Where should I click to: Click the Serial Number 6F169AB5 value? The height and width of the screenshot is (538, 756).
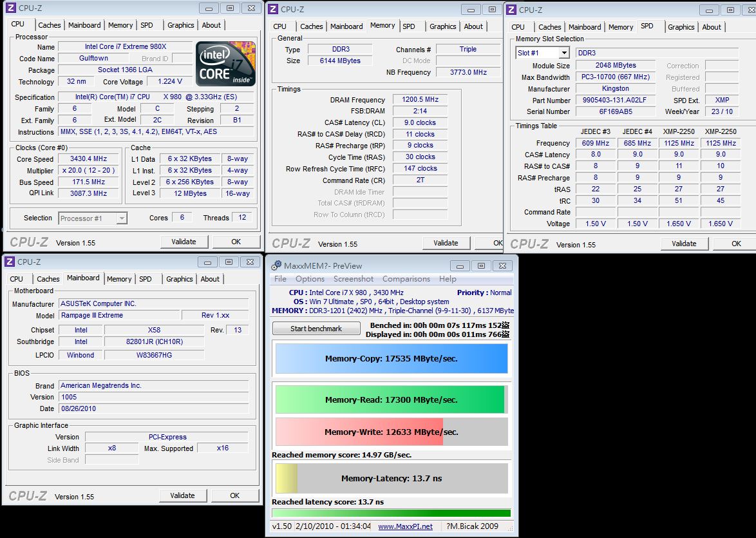click(615, 111)
